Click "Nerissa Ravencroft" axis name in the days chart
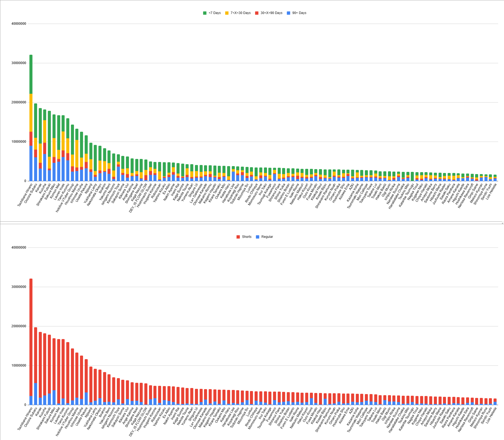The height and width of the screenshot is (440, 504). pyautogui.click(x=466, y=196)
